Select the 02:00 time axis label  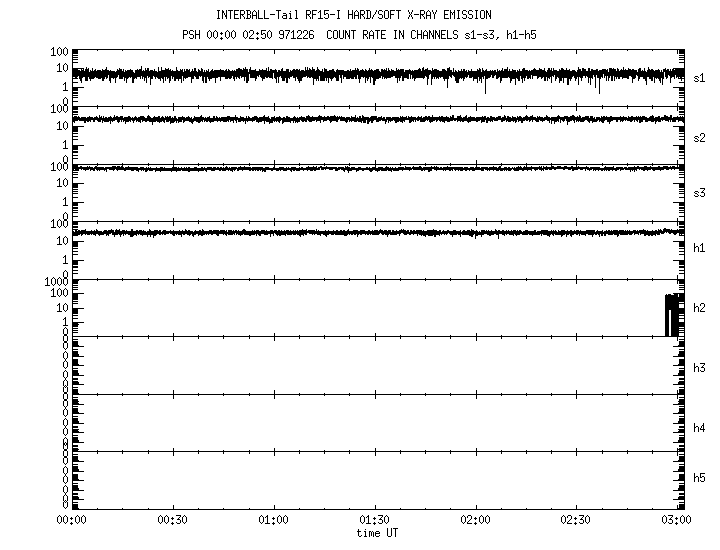pyautogui.click(x=476, y=521)
